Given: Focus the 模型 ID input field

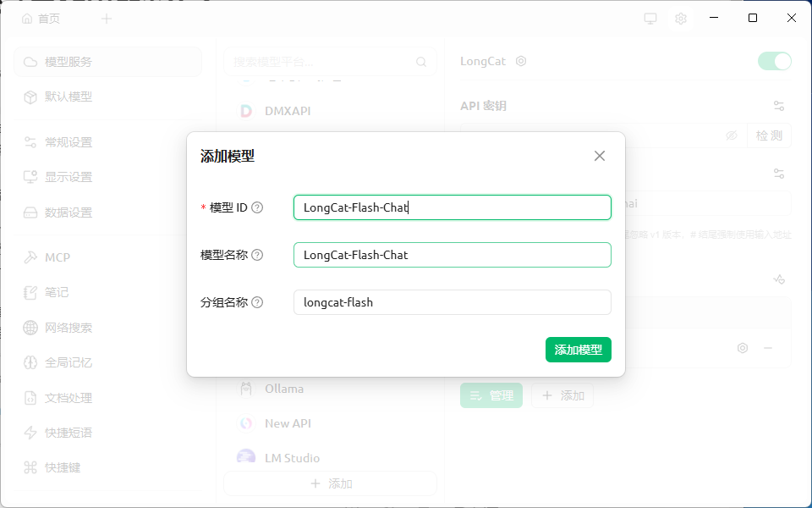Looking at the screenshot, I should 452,207.
